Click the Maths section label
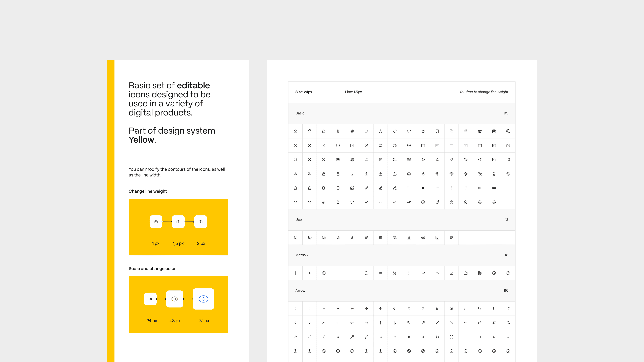Screen dimensions: 644x362 point(301,255)
